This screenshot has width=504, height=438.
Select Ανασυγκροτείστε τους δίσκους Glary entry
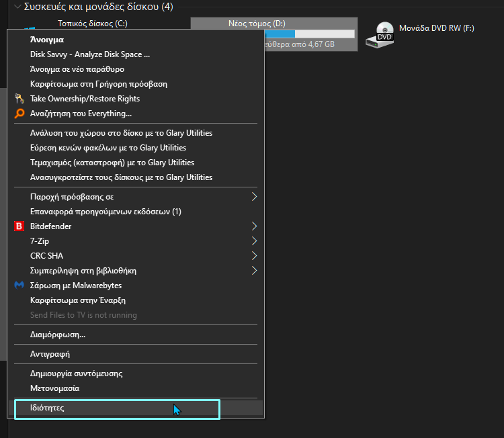point(136,177)
